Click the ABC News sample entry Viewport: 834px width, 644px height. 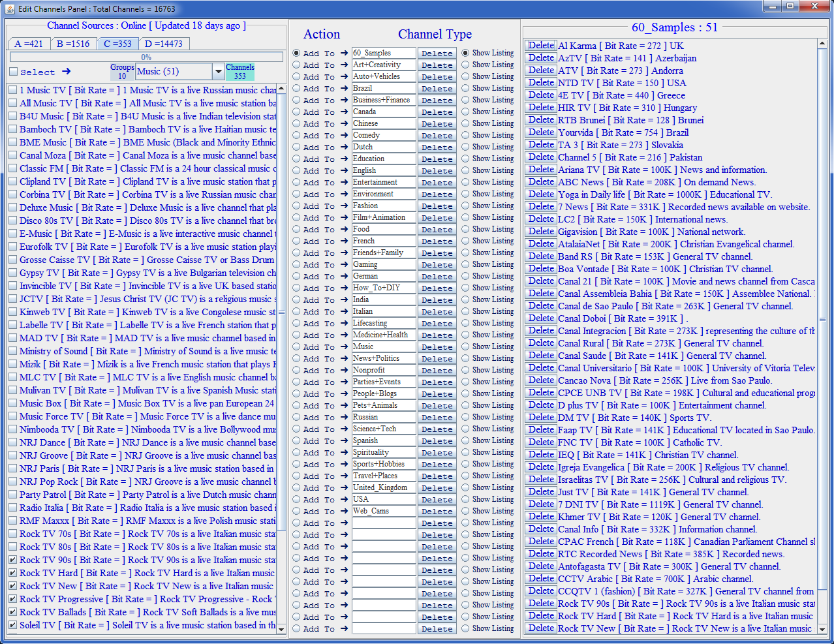[656, 182]
